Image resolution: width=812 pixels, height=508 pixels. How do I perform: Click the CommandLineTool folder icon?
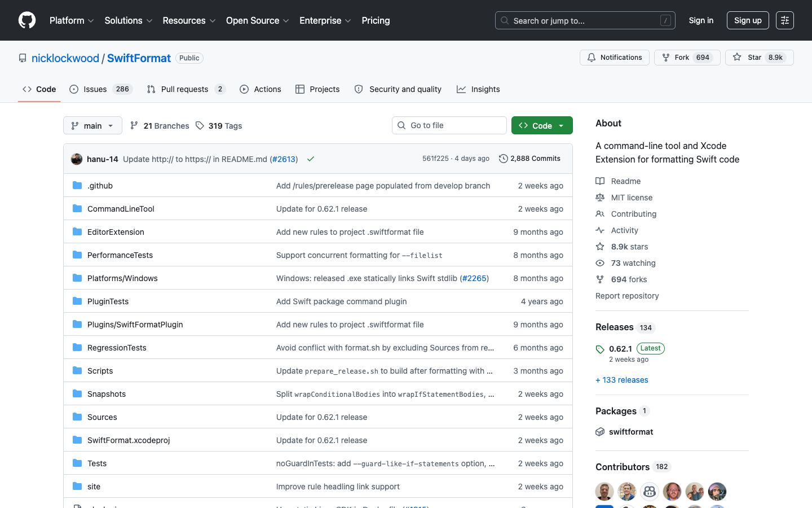coord(77,208)
